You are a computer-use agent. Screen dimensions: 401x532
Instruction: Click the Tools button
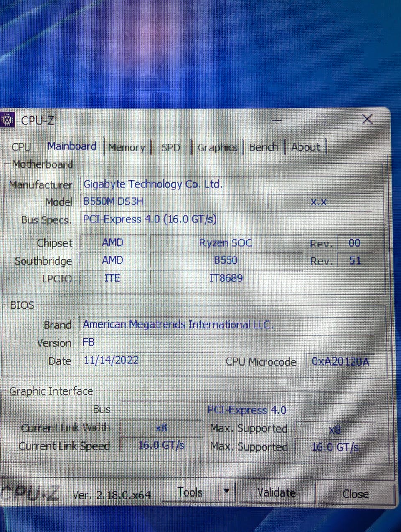(190, 492)
